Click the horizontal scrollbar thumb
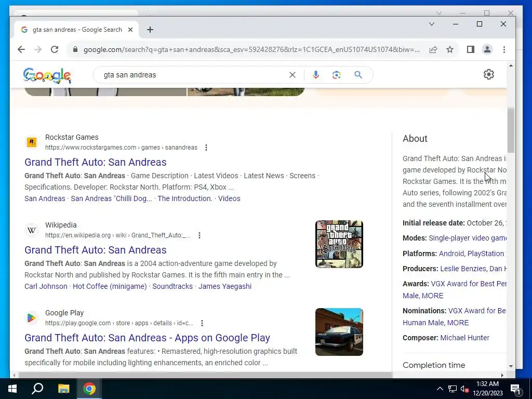The image size is (532, 399). pyautogui.click(x=205, y=375)
